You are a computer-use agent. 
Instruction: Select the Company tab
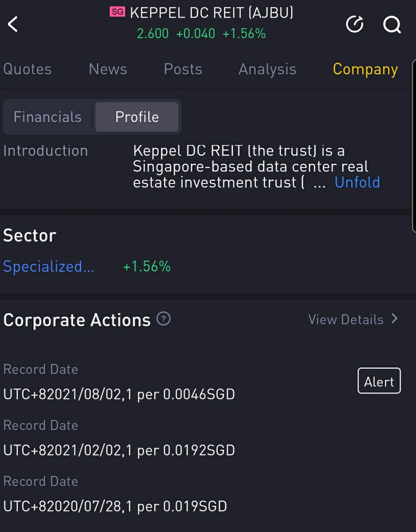pyautogui.click(x=365, y=69)
